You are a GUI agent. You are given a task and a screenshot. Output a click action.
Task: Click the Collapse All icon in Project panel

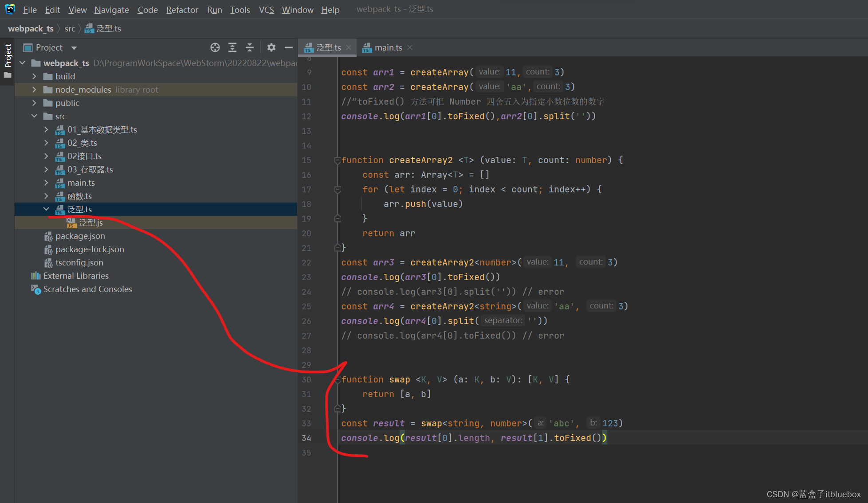[x=250, y=47]
